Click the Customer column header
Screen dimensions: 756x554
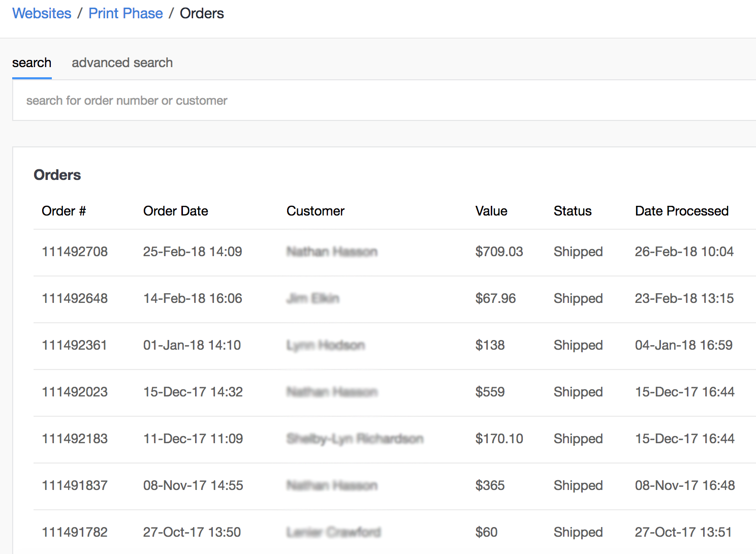pos(315,211)
